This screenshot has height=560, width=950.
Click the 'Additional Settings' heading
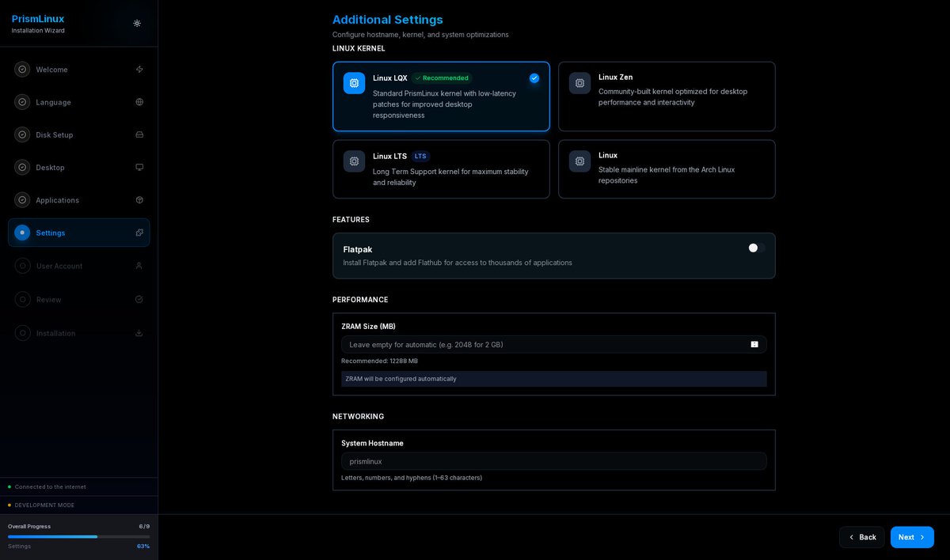(x=388, y=20)
